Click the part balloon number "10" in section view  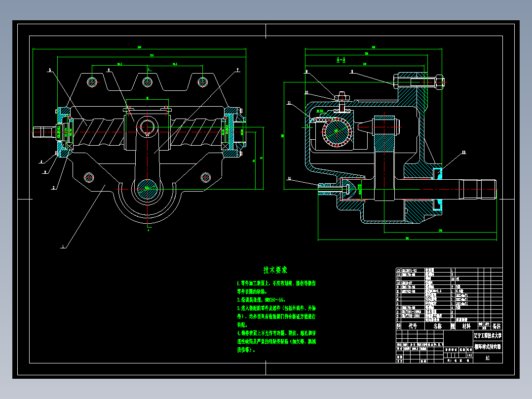306,92
